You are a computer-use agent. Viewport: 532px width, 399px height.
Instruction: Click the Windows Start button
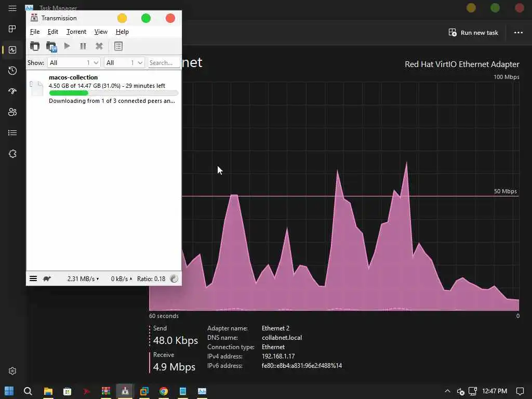coord(9,391)
